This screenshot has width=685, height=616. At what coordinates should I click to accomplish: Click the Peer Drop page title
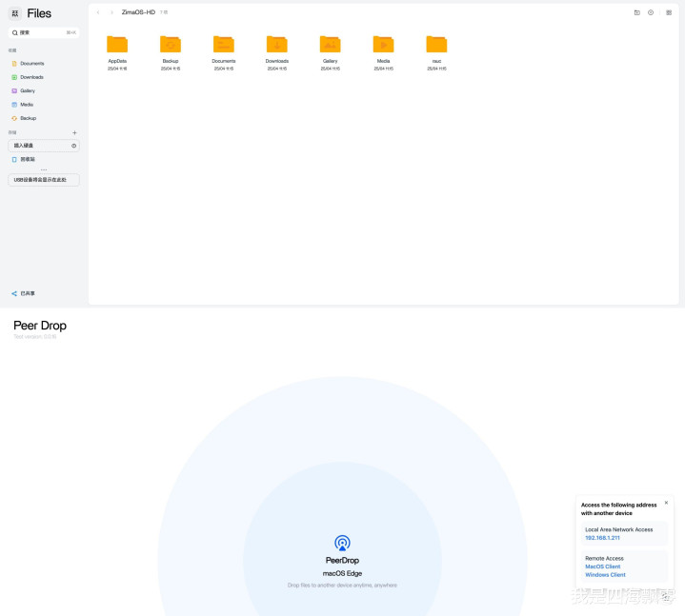(40, 326)
